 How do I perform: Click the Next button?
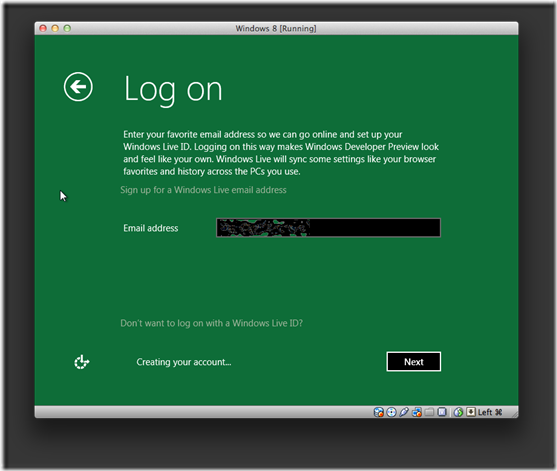tap(413, 362)
